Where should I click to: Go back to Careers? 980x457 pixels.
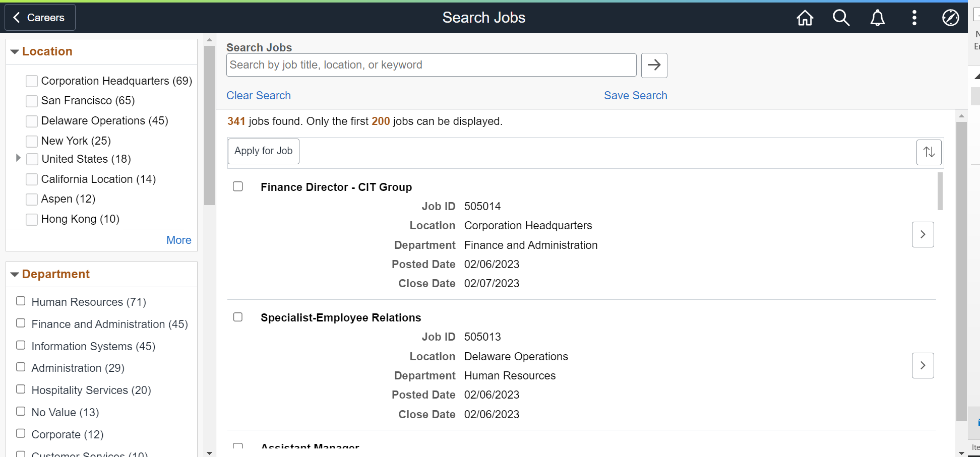point(40,18)
